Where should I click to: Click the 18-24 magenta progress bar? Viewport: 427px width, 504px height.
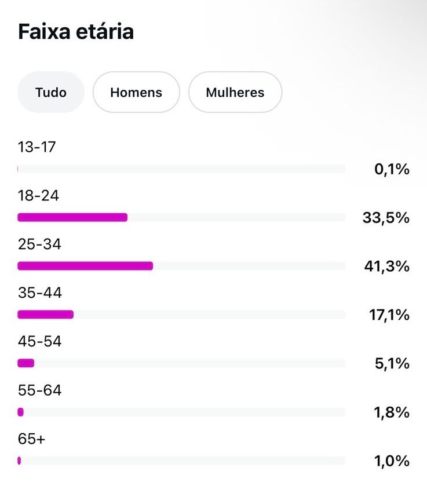coord(72,217)
